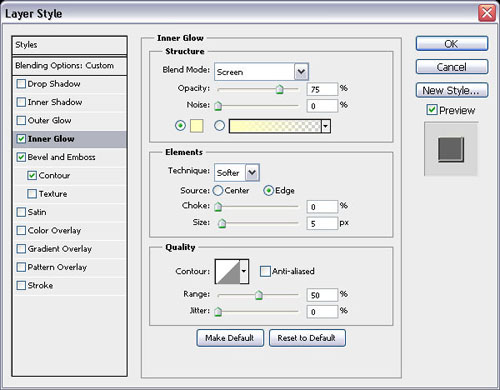
Task: Click the style preview thumbnail
Action: 451,149
